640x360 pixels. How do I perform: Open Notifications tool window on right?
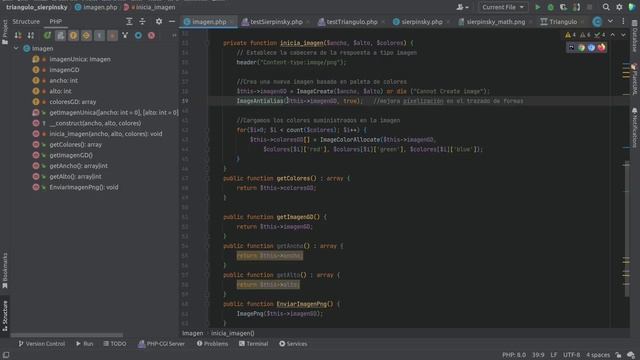tap(635, 127)
